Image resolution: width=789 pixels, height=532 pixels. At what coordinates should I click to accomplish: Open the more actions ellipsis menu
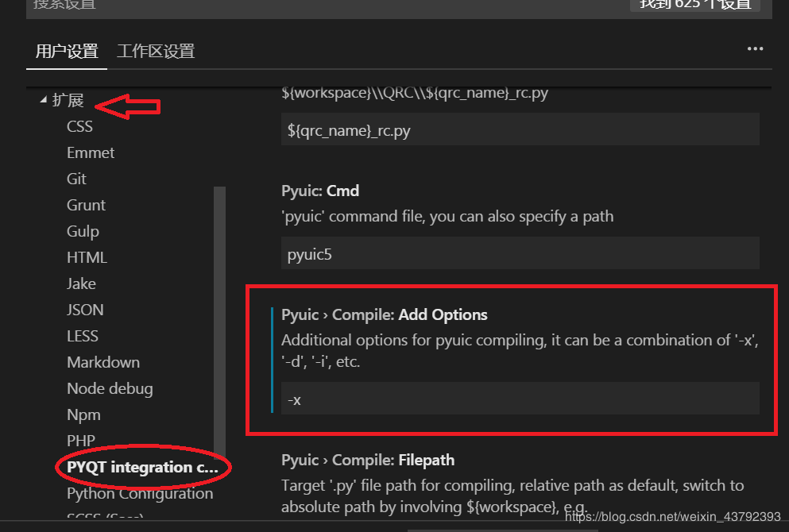point(755,49)
